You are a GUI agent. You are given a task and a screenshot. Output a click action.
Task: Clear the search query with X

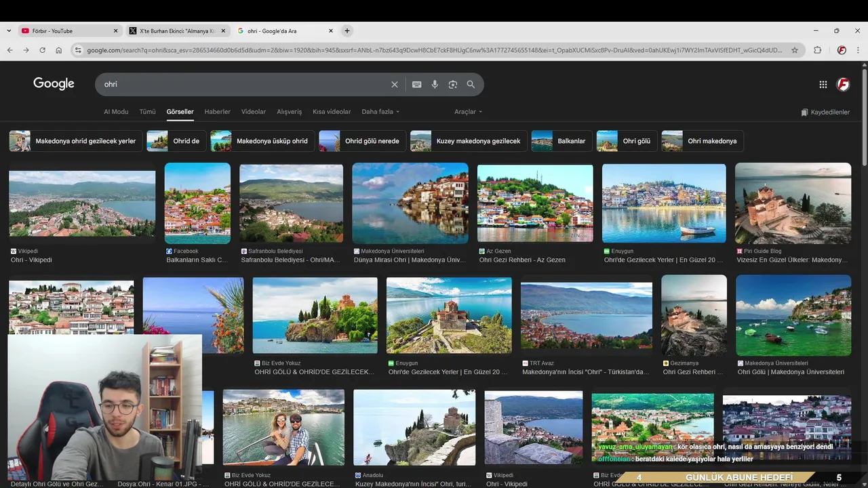tap(395, 85)
